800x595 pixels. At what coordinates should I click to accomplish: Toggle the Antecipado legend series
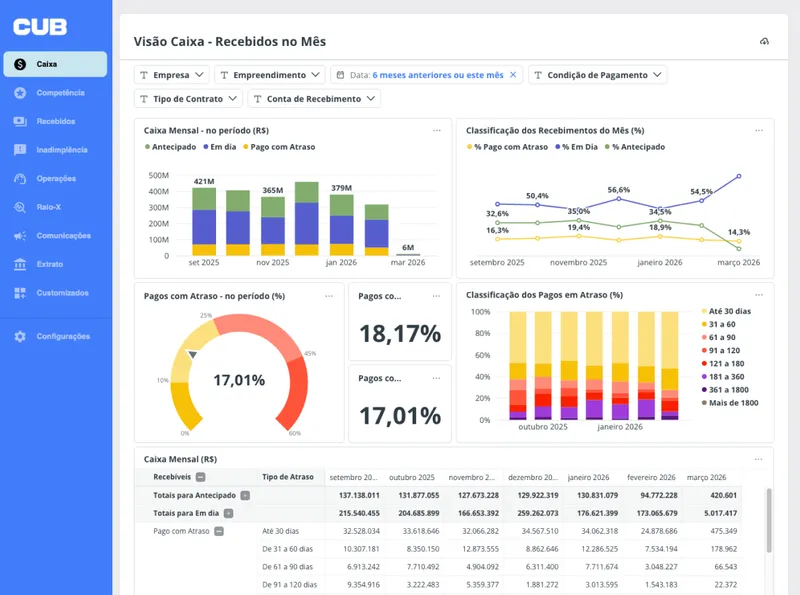tap(171, 147)
